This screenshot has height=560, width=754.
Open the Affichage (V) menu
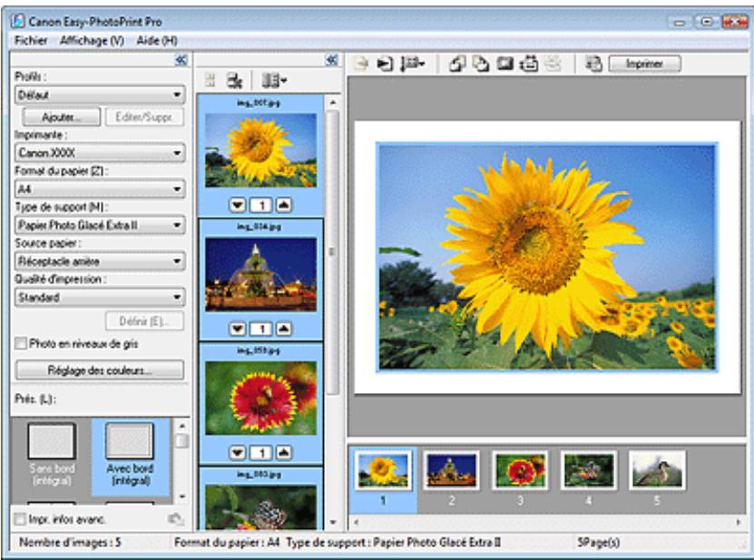[92, 41]
